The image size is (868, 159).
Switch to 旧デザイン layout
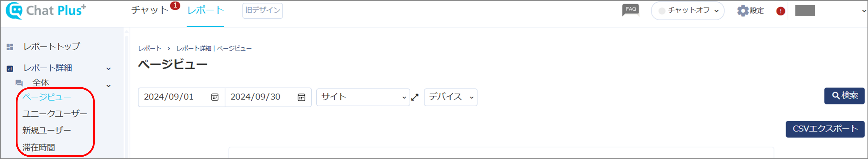pos(263,10)
